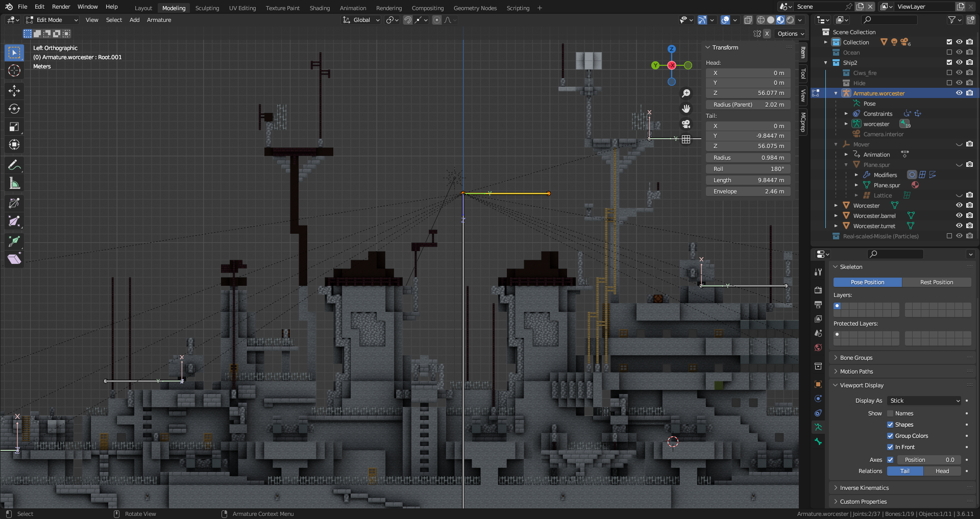Image resolution: width=980 pixels, height=519 pixels.
Task: Open the Object Constraints properties tab icon
Action: coord(818,413)
